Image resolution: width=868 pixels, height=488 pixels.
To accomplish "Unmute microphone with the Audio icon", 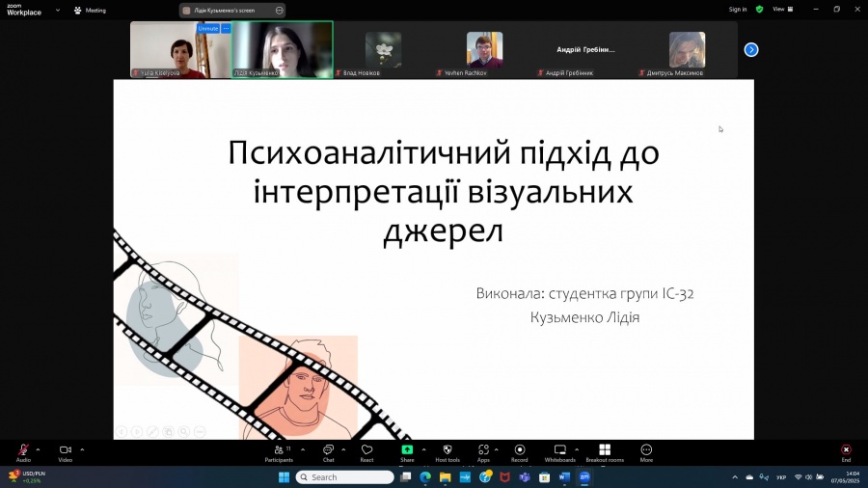I will pyautogui.click(x=23, y=452).
